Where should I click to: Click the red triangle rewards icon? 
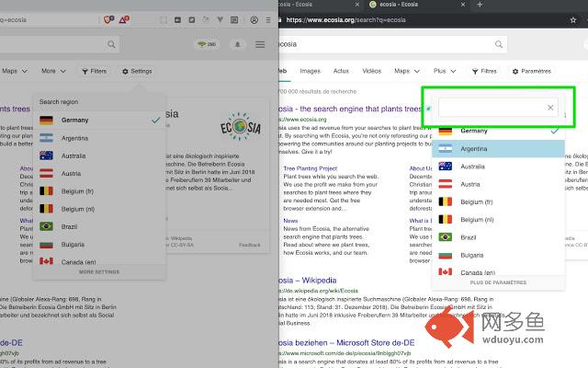pyautogui.click(x=124, y=19)
